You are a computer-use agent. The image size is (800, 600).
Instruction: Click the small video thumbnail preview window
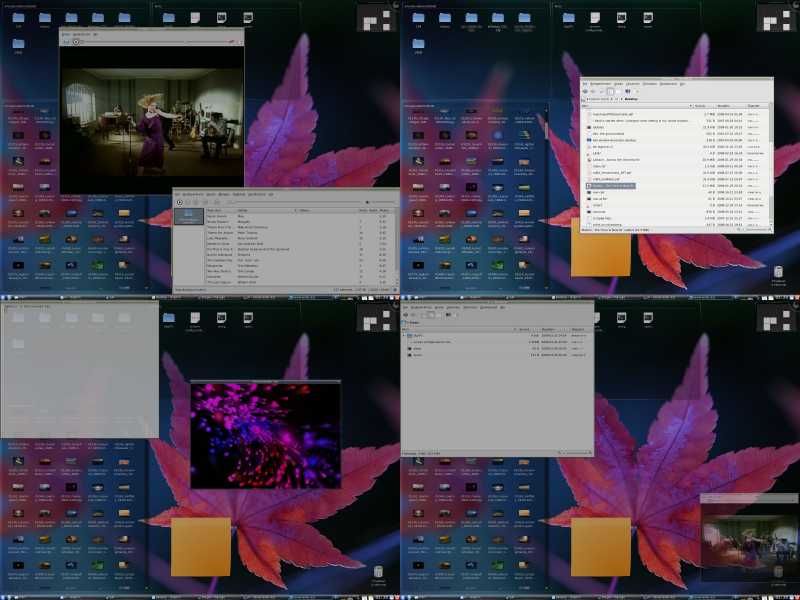[749, 539]
